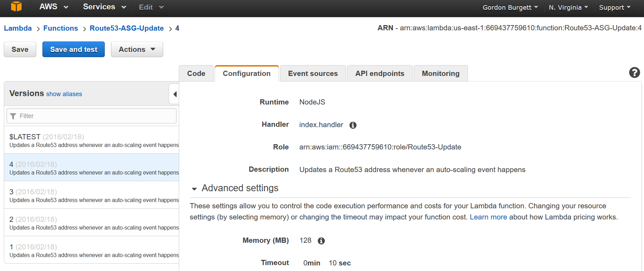Click the AWS orange cube logo
Viewport: 644px width, 271px height.
(x=16, y=7)
